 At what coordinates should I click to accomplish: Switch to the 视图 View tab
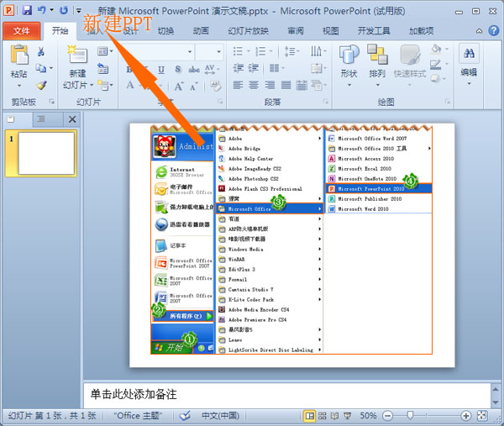click(x=330, y=31)
